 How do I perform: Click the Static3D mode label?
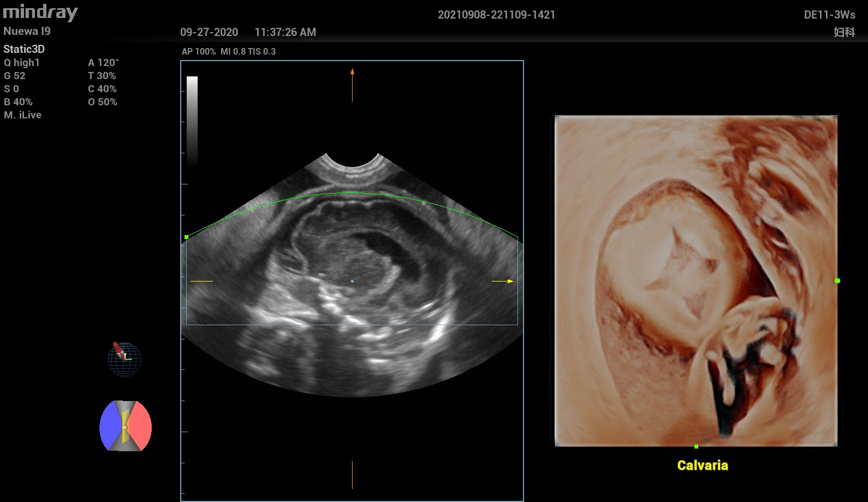point(24,49)
